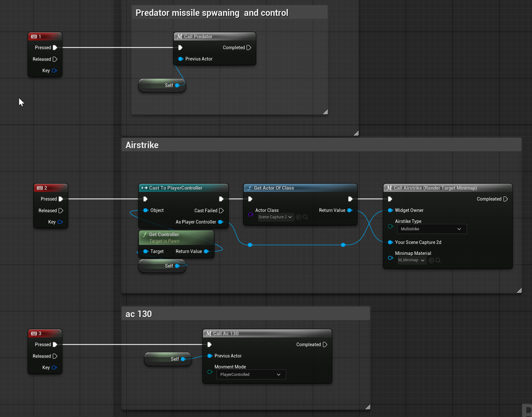This screenshot has height=417, width=532.
Task: Select the keyboard 3 event node header
Action: [x=45, y=334]
